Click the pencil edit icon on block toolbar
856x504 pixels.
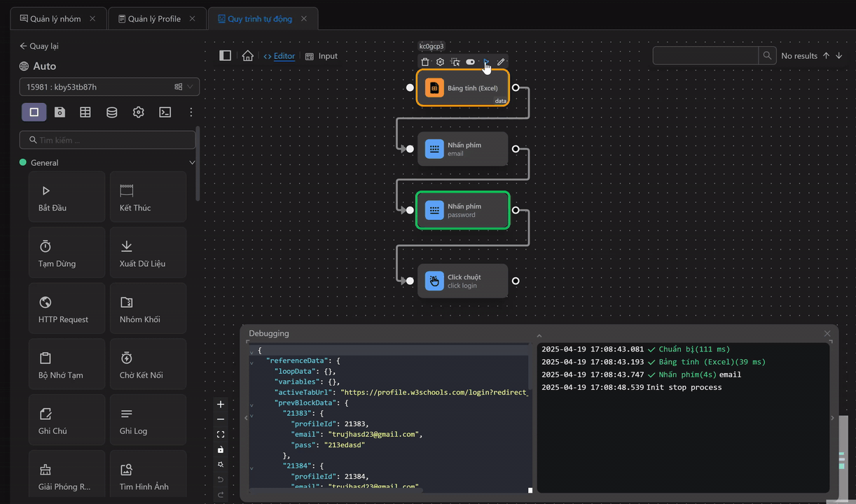pyautogui.click(x=501, y=62)
